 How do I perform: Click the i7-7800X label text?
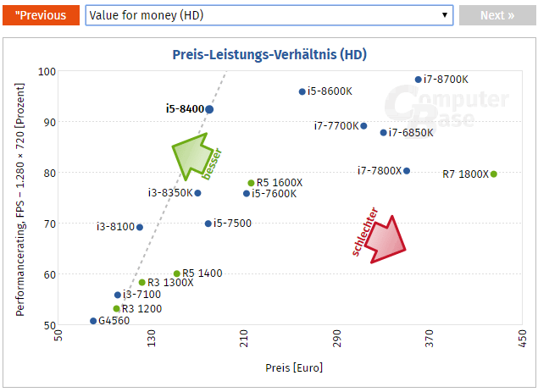click(380, 171)
